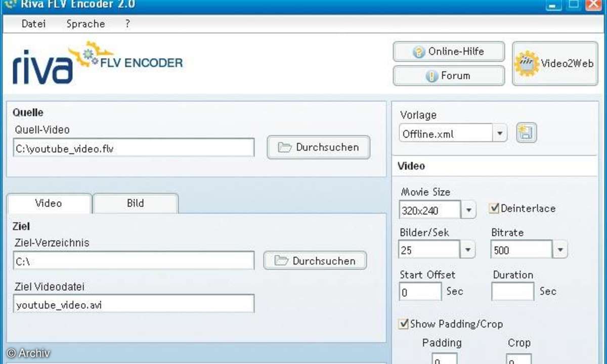Click the Video section header
607x364 pixels.
click(x=495, y=166)
